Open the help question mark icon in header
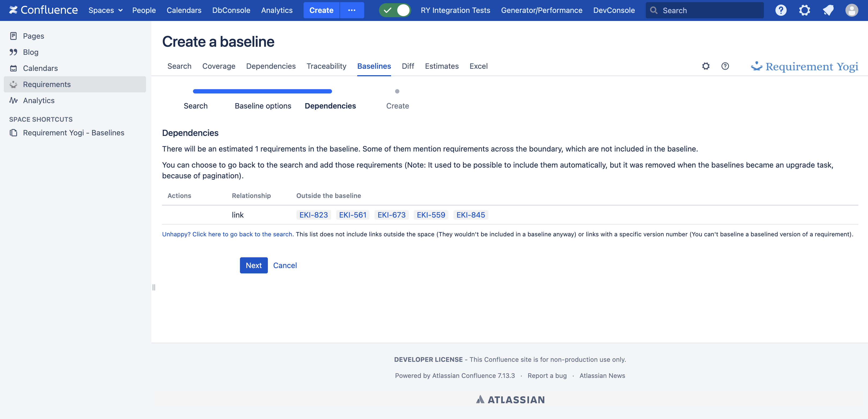The image size is (868, 419). [781, 10]
